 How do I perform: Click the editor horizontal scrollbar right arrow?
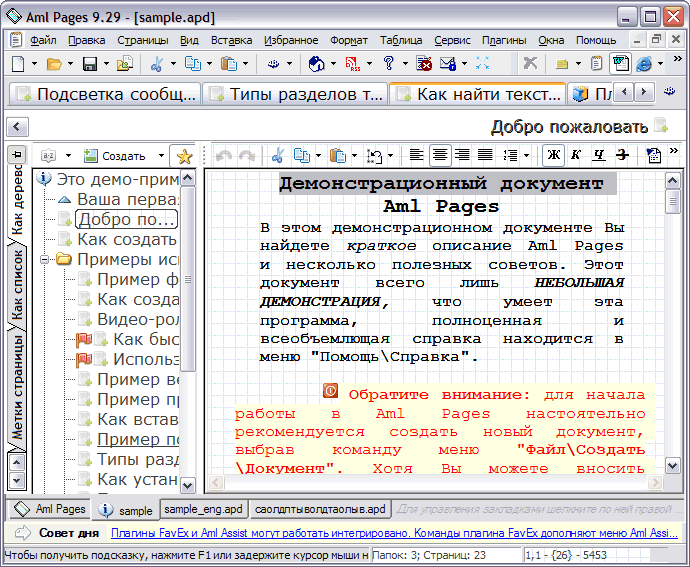click(x=655, y=482)
